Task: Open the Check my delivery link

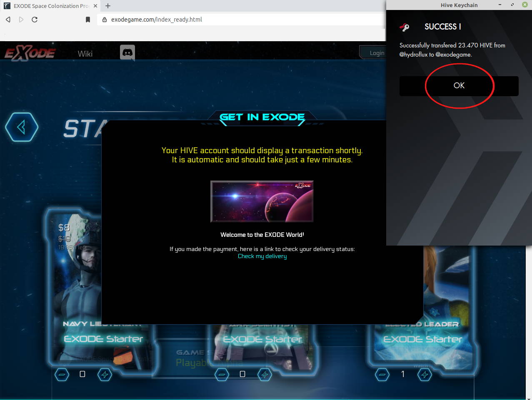Action: 262,256
